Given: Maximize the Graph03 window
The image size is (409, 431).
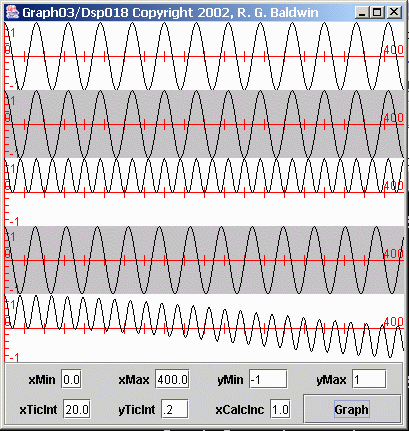Looking at the screenshot, I should point(377,12).
